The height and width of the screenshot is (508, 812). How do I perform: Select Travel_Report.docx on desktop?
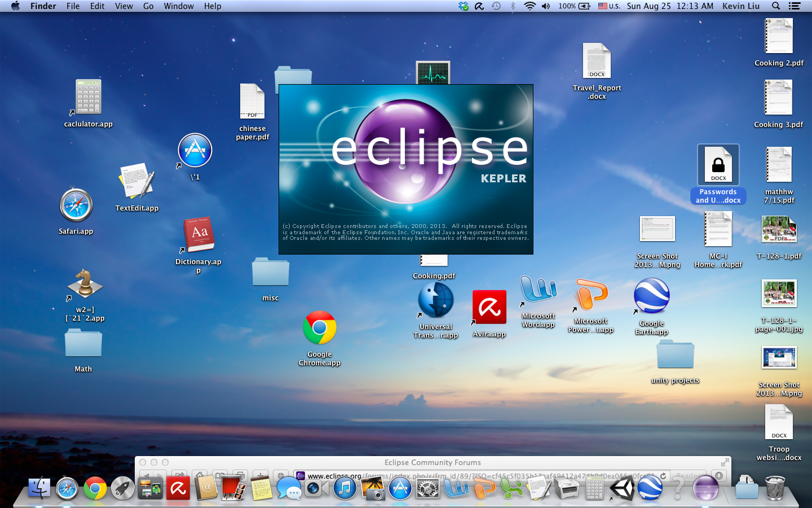point(597,60)
